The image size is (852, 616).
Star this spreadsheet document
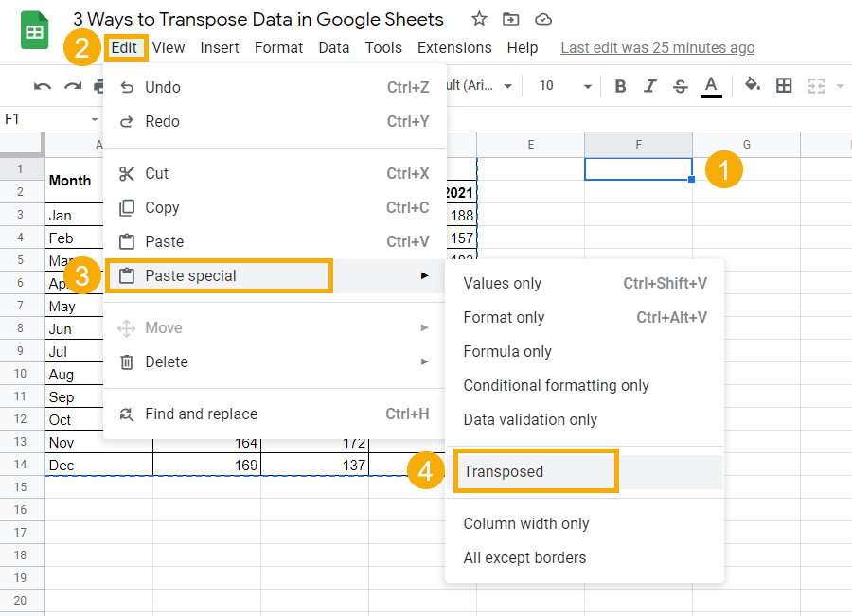coord(480,19)
